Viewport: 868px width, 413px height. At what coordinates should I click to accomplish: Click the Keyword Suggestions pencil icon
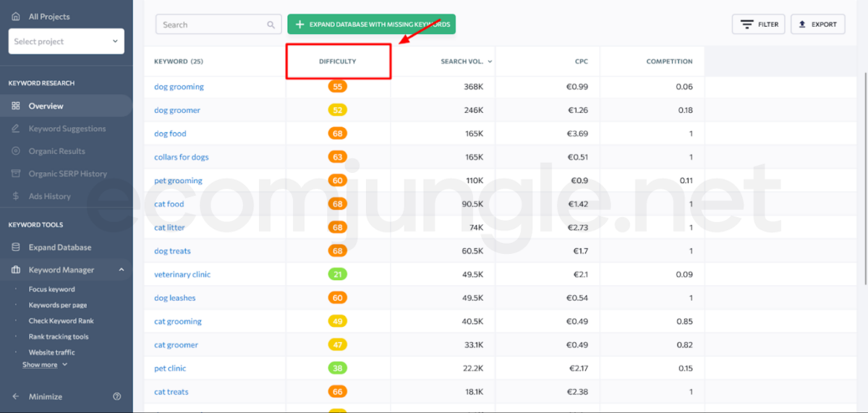pos(16,129)
